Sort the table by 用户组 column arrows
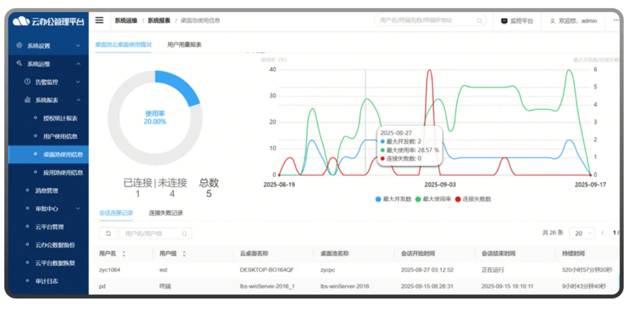 click(x=184, y=253)
